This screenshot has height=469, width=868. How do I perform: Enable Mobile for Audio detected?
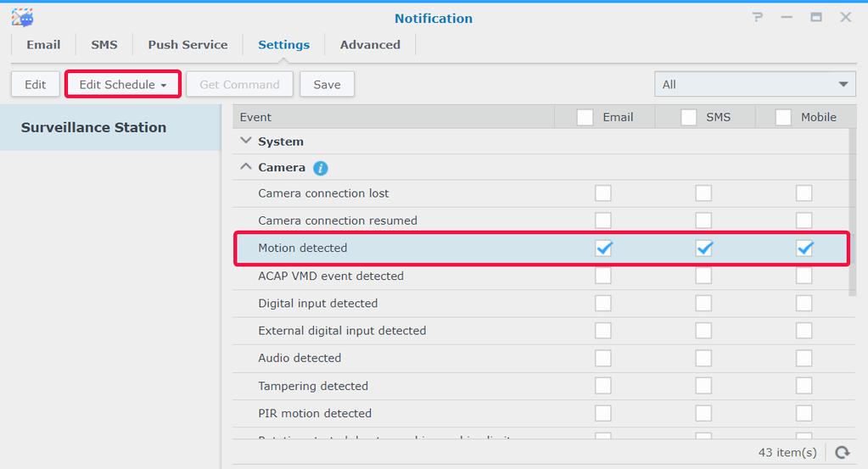pyautogui.click(x=804, y=358)
